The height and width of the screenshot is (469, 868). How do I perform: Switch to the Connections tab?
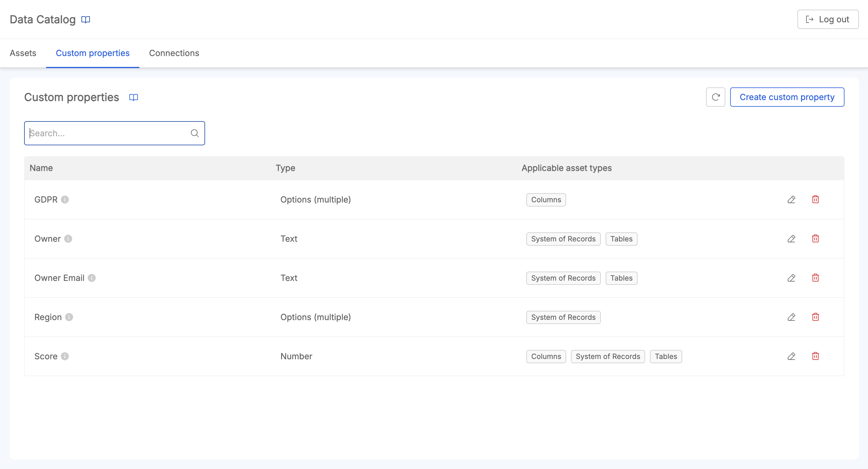tap(173, 53)
